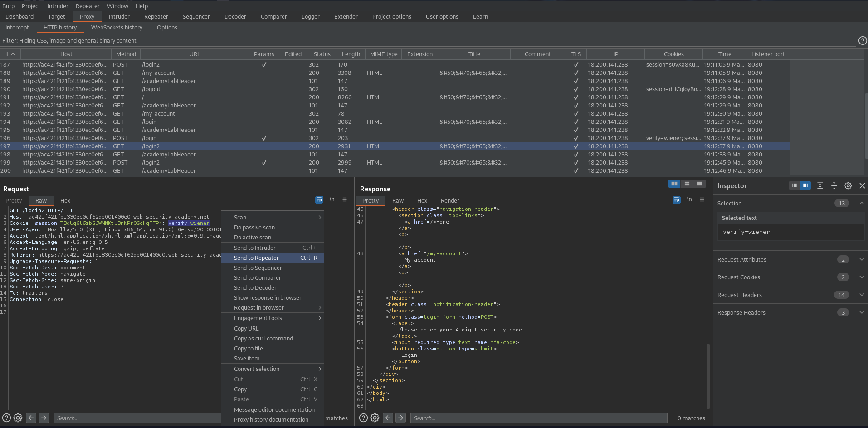Screen dimensions: 868x428
Task: Open Response editor hamburger menu
Action: pyautogui.click(x=702, y=199)
